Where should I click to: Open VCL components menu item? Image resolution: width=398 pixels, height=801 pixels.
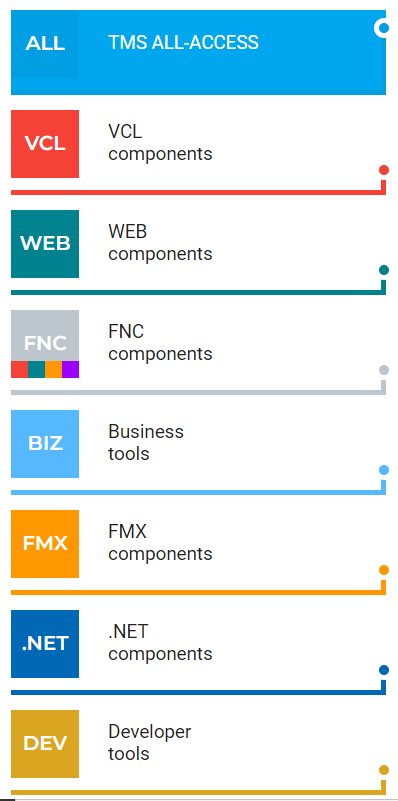tap(160, 143)
